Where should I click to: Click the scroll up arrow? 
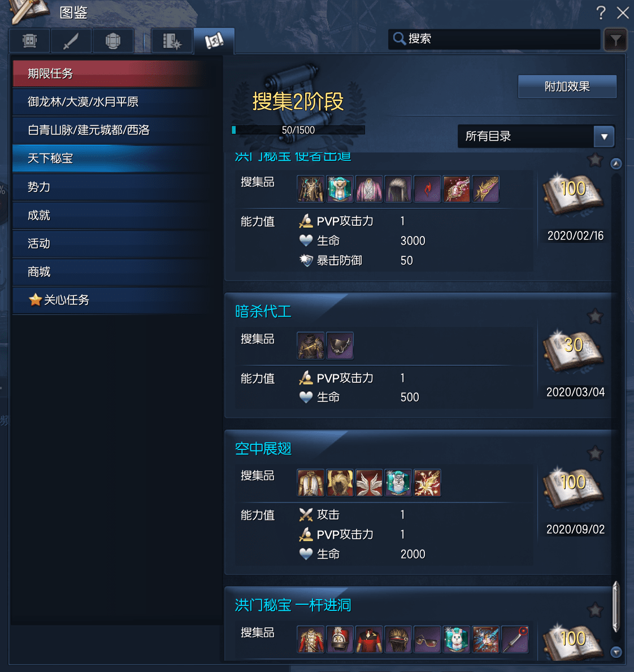point(616,164)
